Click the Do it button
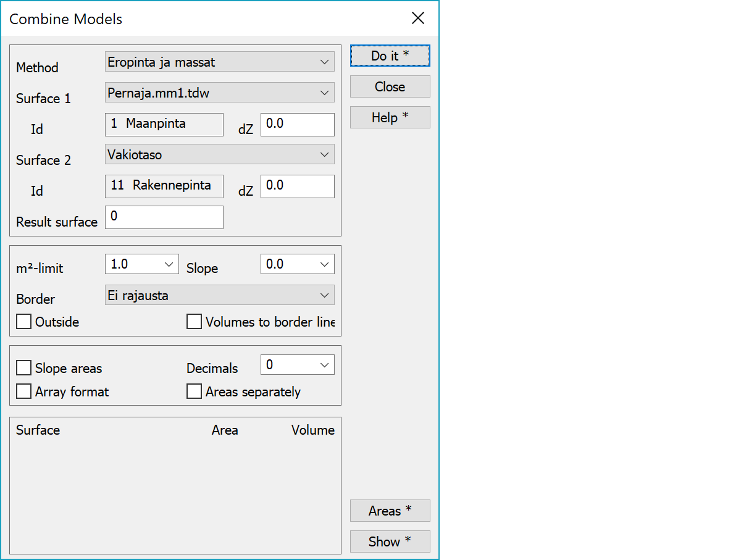 [390, 56]
